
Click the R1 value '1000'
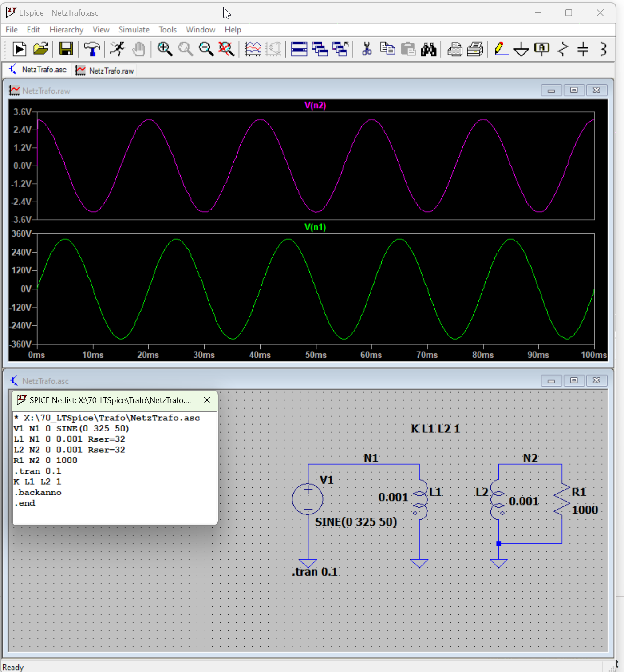[x=585, y=510]
